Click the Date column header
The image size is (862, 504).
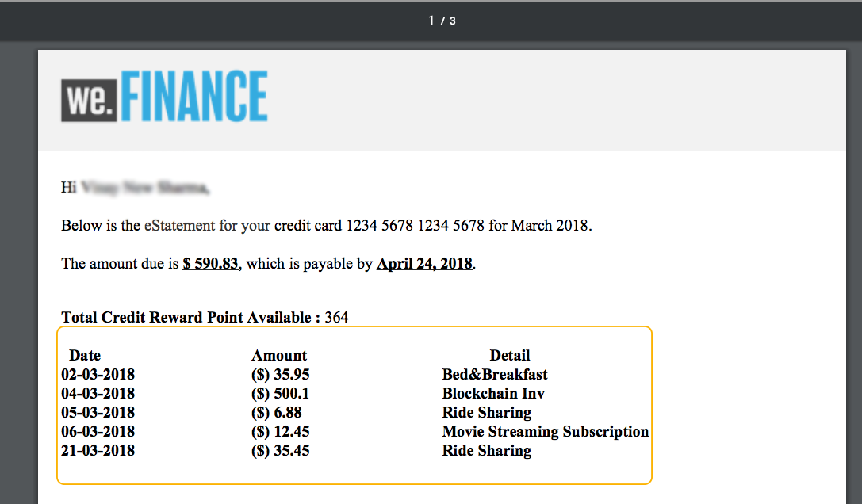tap(85, 356)
